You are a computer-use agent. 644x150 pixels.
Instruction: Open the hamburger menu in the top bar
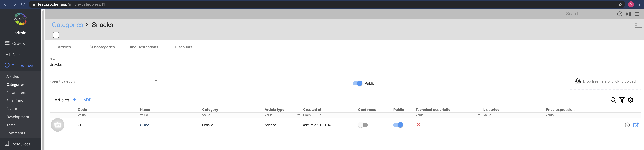tap(637, 14)
